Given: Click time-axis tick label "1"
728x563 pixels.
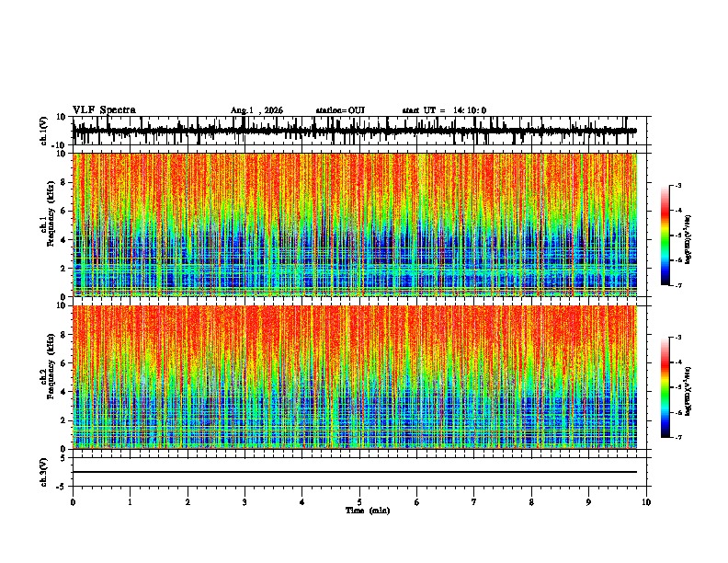Looking at the screenshot, I should tap(130, 502).
